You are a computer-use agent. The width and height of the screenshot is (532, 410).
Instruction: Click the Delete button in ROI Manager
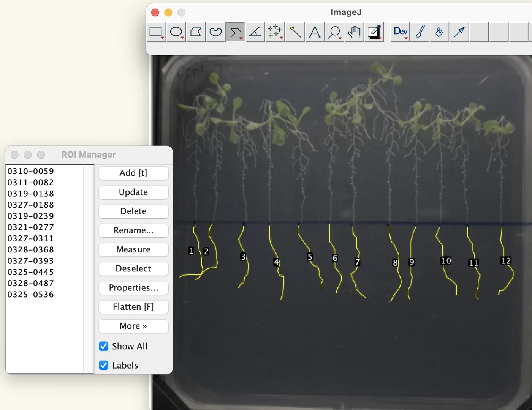coord(133,211)
